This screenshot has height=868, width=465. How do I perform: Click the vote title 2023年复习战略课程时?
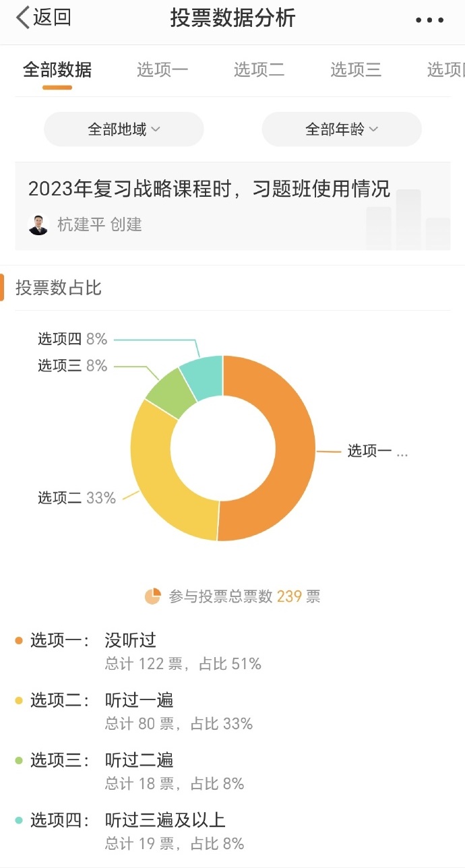[209, 191]
